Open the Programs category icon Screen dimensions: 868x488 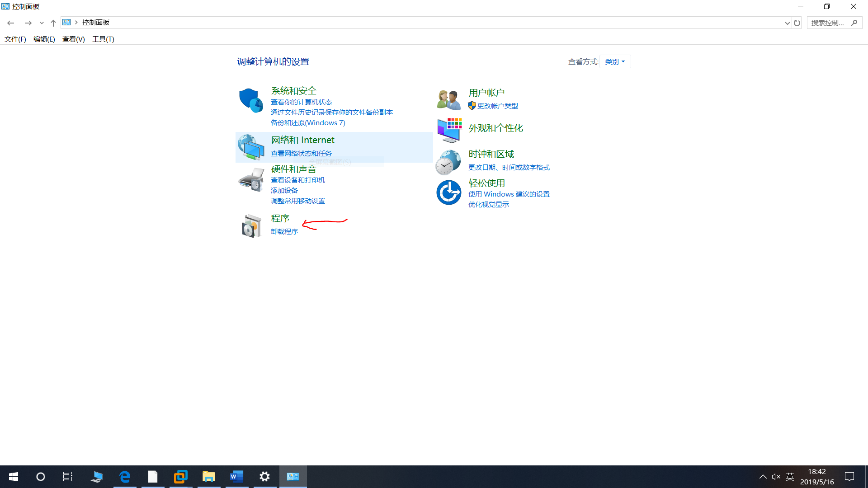[250, 225]
